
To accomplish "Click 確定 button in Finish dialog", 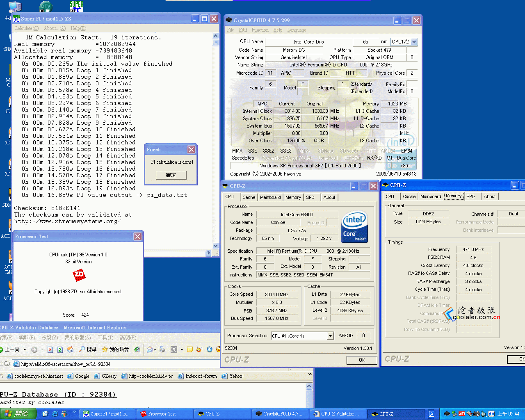I will pyautogui.click(x=171, y=175).
